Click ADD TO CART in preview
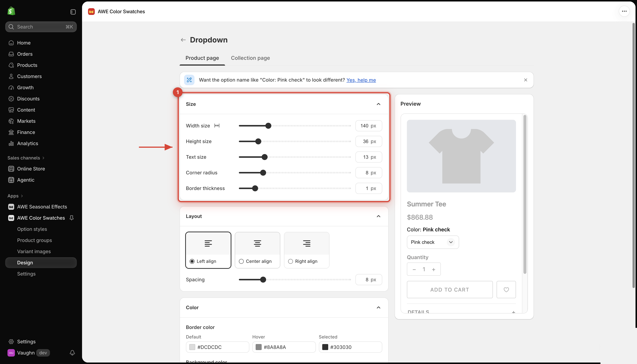The width and height of the screenshot is (637, 364). pos(450,289)
